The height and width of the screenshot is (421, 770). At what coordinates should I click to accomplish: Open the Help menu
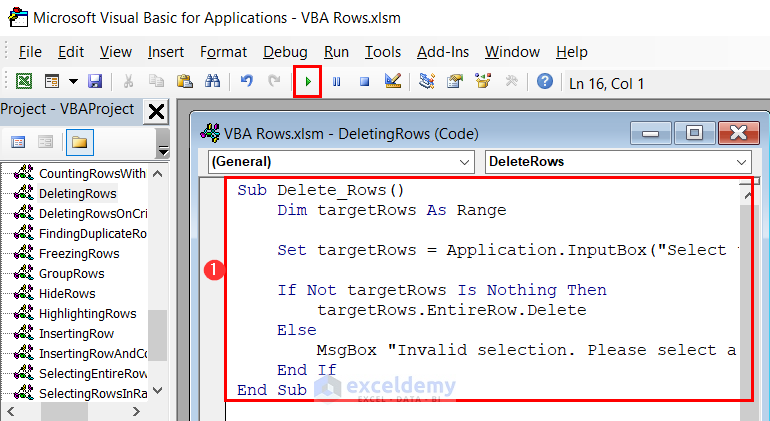point(572,52)
